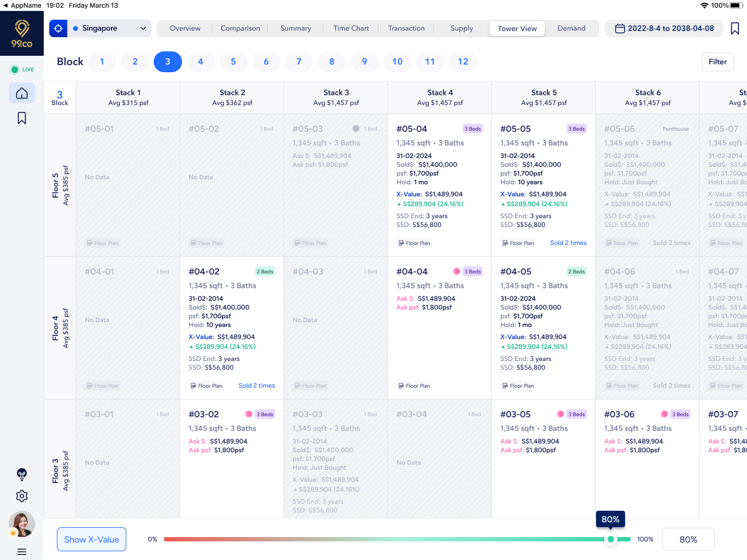747x560 pixels.
Task: Tap the location crosshair icon
Action: [59, 28]
